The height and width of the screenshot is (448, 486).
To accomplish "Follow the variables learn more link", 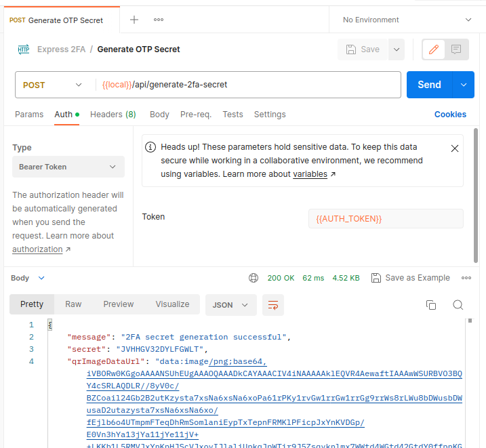I will coord(310,174).
